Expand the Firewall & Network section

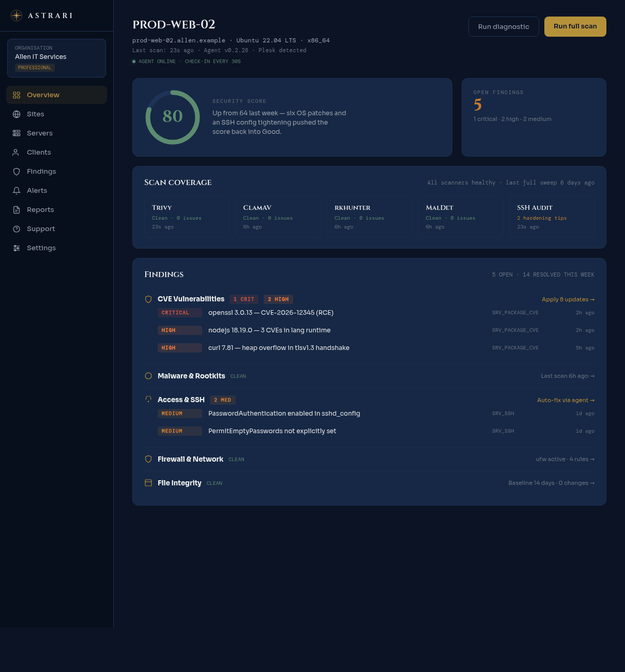(x=369, y=459)
